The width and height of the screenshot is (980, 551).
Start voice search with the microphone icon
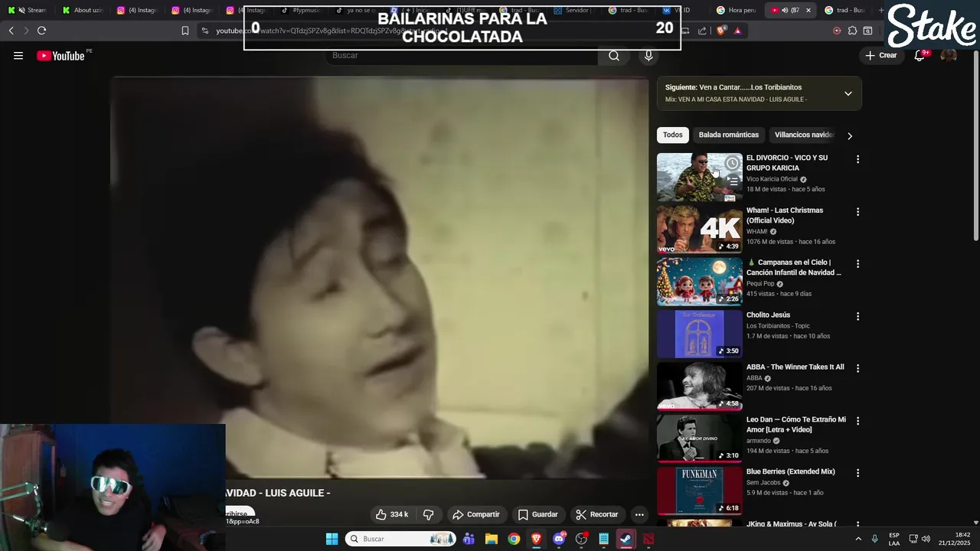648,55
